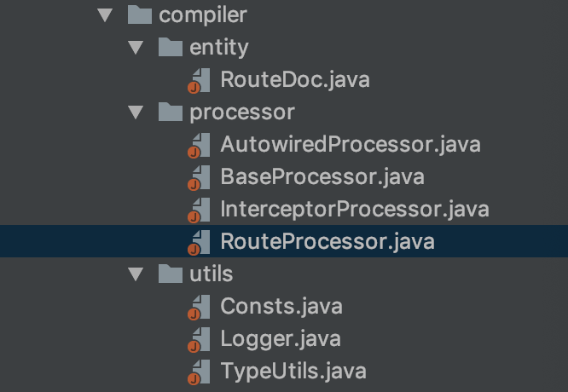The height and width of the screenshot is (392, 568).
Task: Click the entity folder icon
Action: tap(171, 47)
